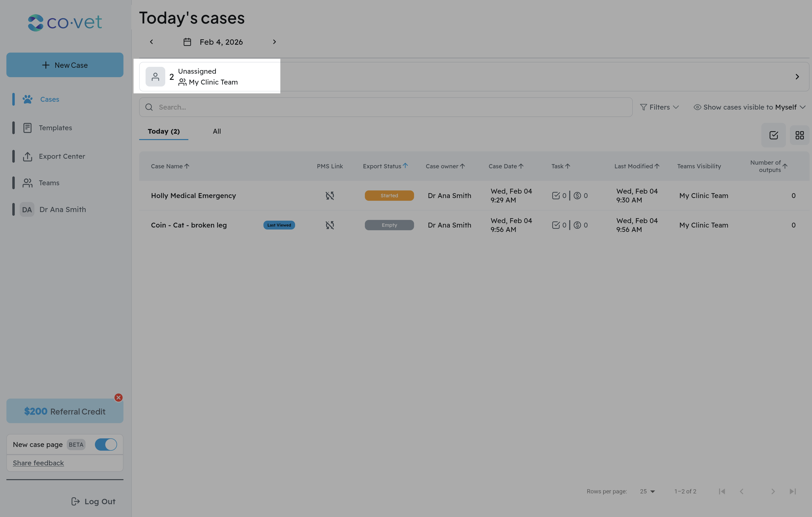This screenshot has height=517, width=812.
Task: Click the New Case button
Action: [x=65, y=65]
